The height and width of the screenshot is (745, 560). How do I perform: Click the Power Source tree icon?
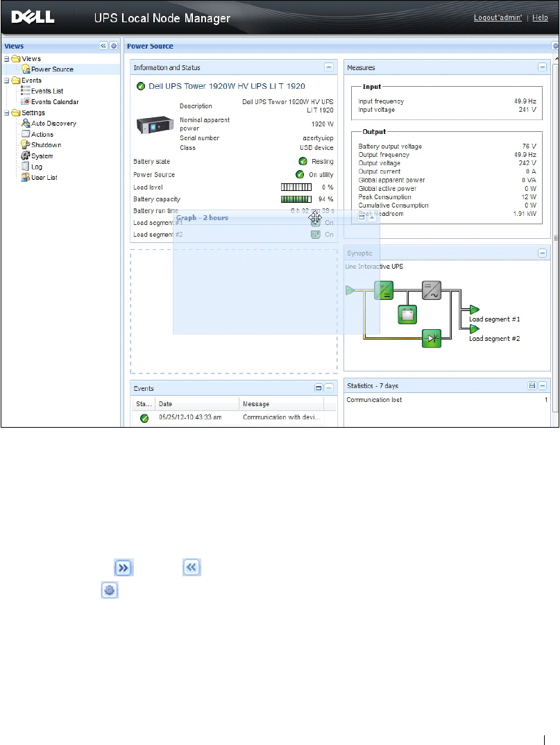coord(26,69)
